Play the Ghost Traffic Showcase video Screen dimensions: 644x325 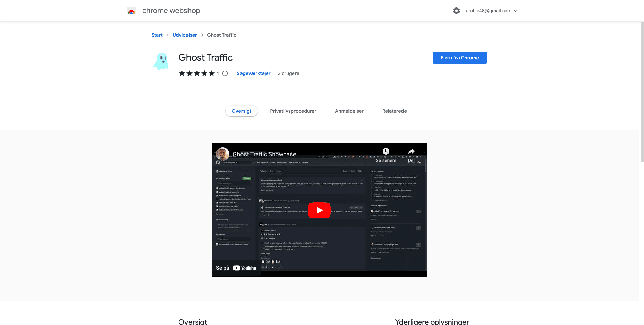[319, 210]
